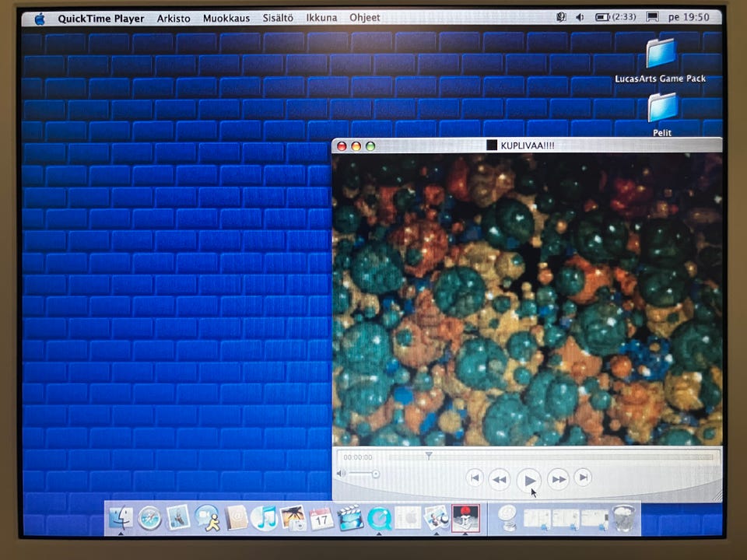Start the KUPLIVAA!!!! movie with the play button
This screenshot has height=560, width=747.
[529, 480]
